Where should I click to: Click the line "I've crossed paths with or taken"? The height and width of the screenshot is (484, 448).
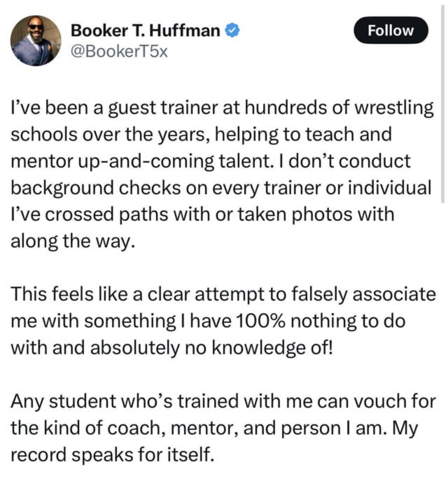point(202,214)
